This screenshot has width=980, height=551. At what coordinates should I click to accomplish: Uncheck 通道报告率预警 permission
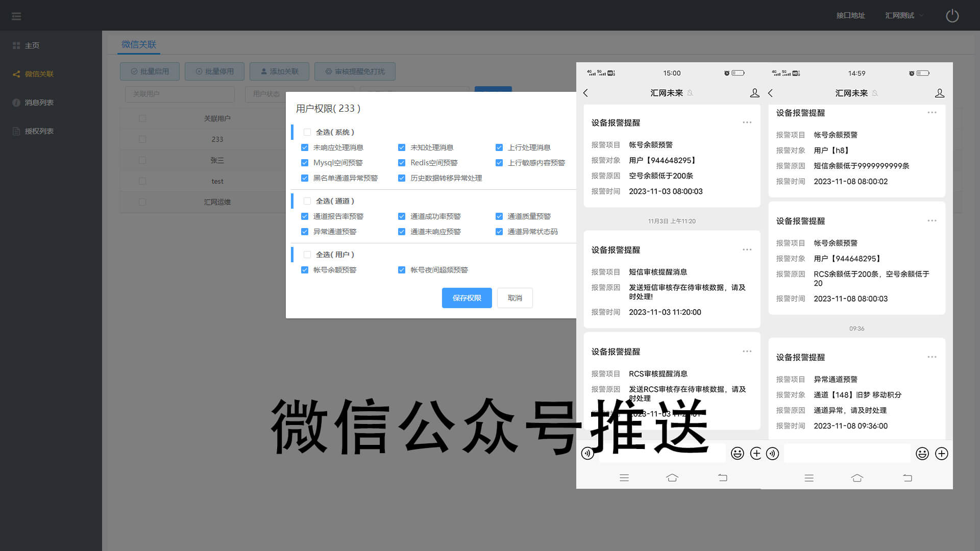305,216
